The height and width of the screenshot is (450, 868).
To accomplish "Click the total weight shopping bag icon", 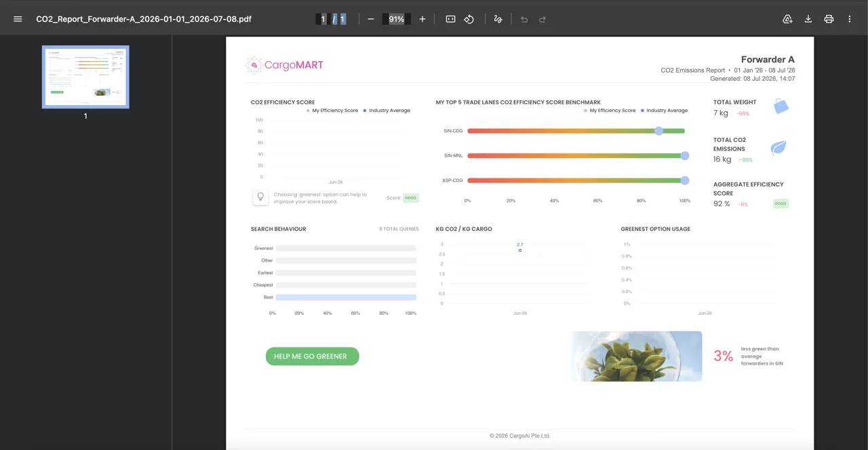I will [781, 106].
